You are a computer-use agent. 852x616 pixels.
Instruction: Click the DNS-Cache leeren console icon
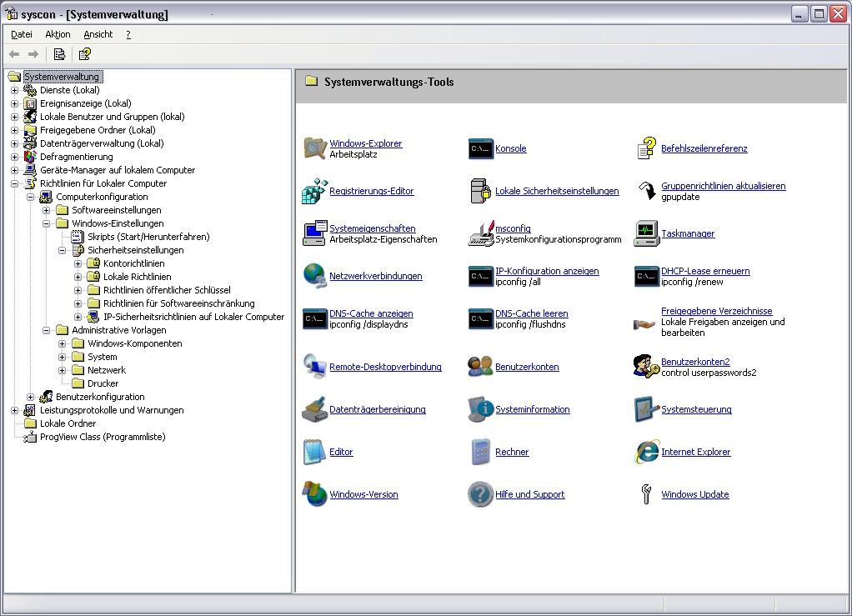coord(480,318)
